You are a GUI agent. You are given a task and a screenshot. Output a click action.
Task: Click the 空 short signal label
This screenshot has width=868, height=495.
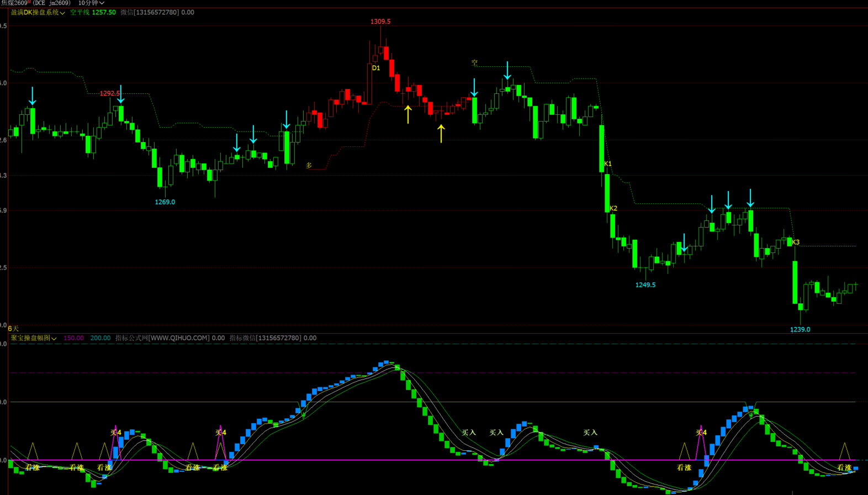pos(475,63)
